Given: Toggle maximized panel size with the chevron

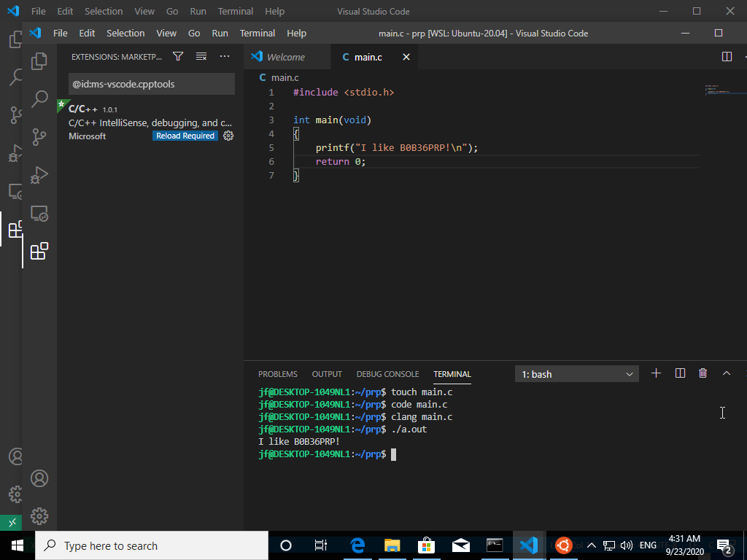Looking at the screenshot, I should 726,373.
